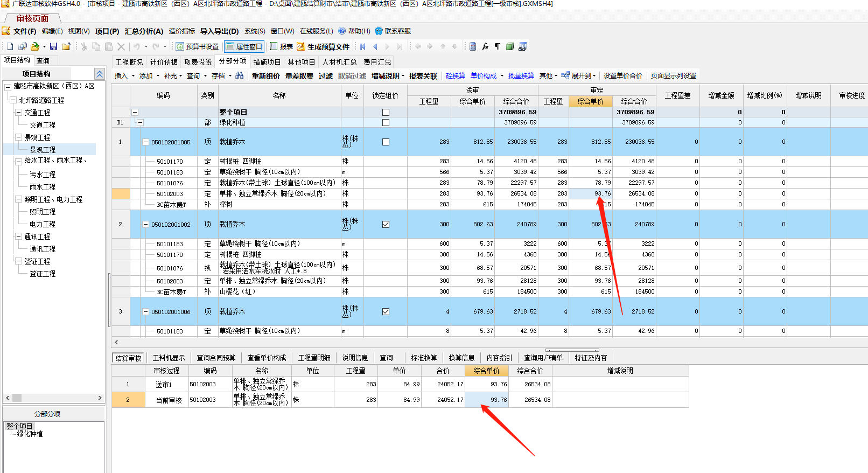
Task: Click 设置单价合价 button
Action: tap(623, 76)
